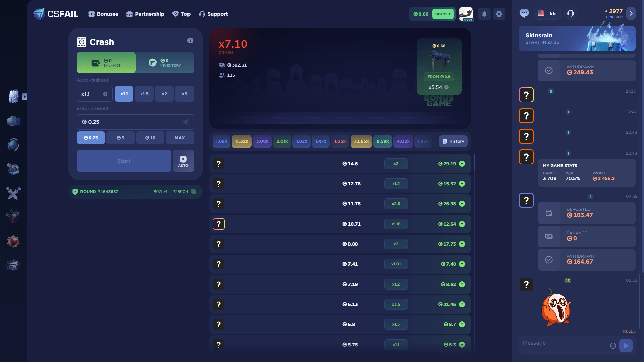644x362 pixels.
Task: Select x2 multiplier quick option
Action: (164, 94)
